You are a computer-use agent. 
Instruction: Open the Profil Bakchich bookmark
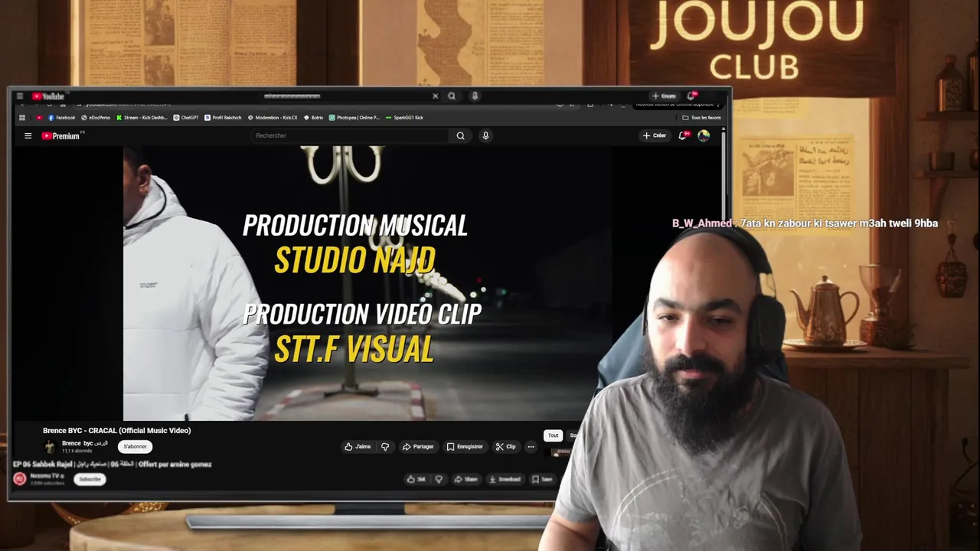tap(223, 118)
